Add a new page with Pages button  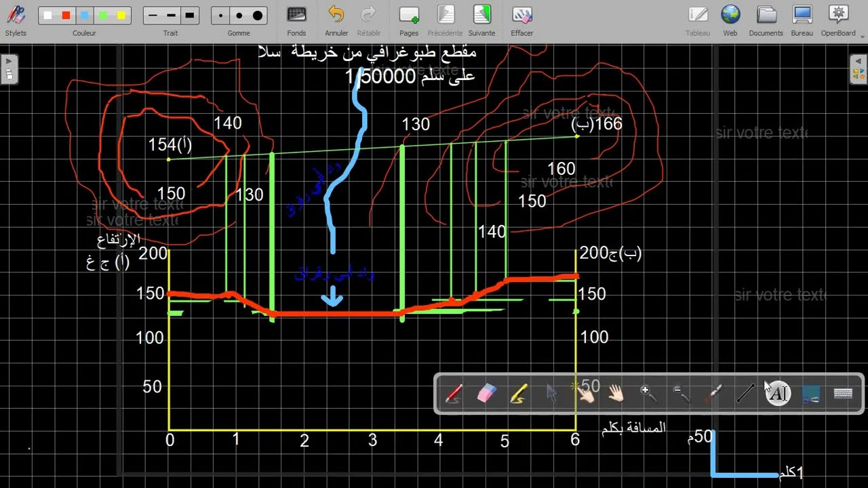click(409, 20)
